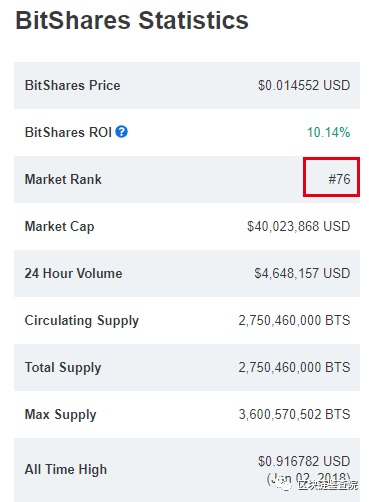Click the BitShares ROI label

coord(68,132)
